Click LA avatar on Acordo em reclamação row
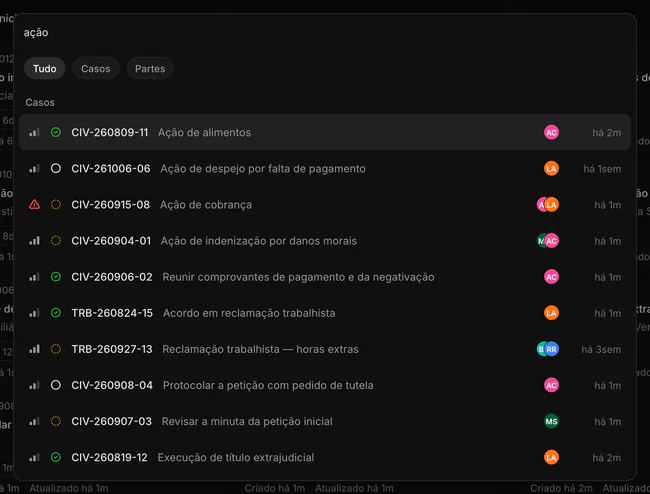The height and width of the screenshot is (494, 650). (x=551, y=313)
